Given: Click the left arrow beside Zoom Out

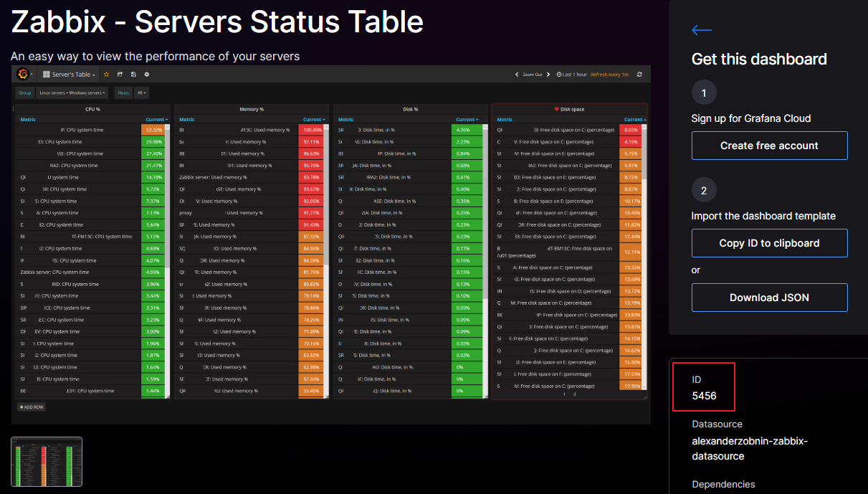Looking at the screenshot, I should pos(517,75).
